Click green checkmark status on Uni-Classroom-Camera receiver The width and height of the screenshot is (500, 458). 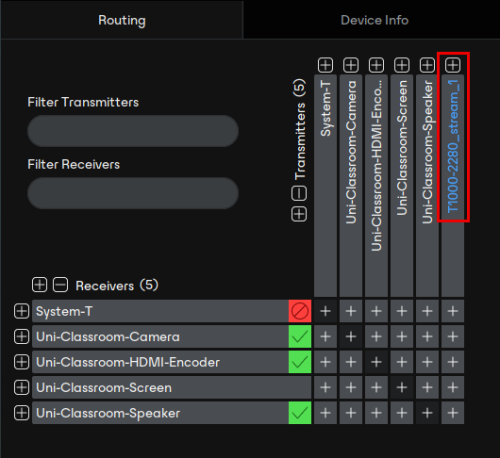tap(300, 337)
